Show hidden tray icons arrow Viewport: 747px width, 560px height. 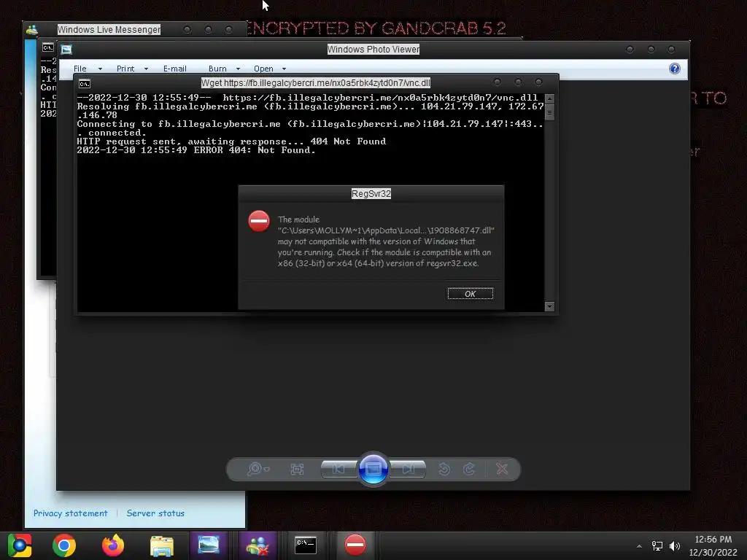[639, 546]
